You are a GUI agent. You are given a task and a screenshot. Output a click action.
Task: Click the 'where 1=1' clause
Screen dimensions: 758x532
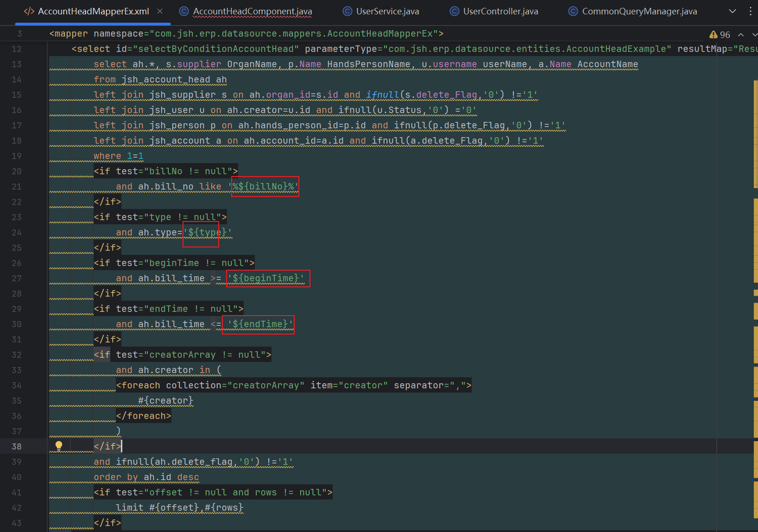[119, 156]
